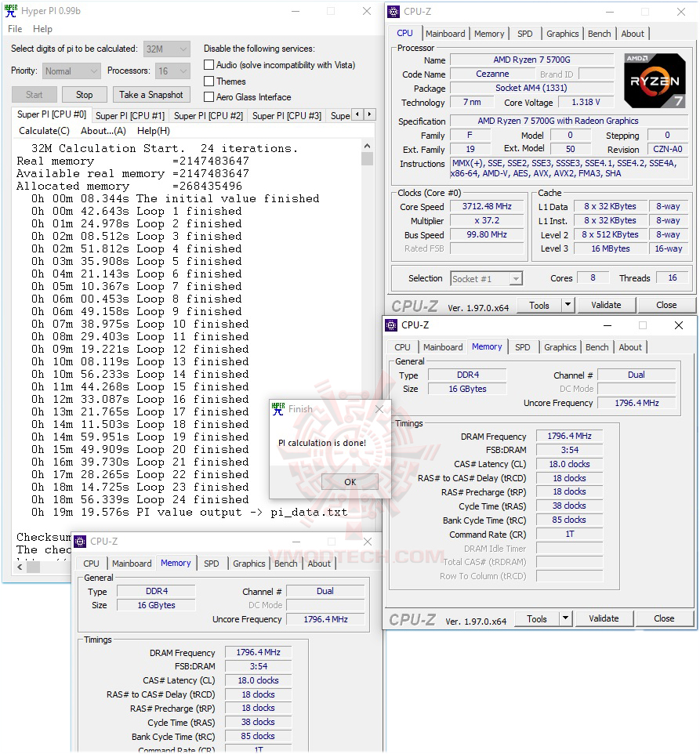Open the Bench tab in the top CPU-Z window
The image size is (700, 754).
(599, 34)
